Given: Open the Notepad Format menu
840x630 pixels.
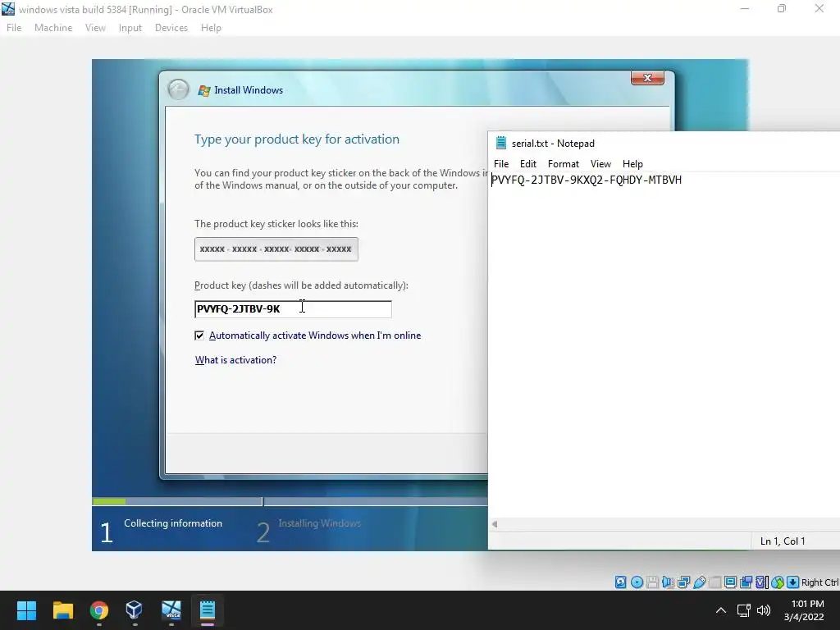Looking at the screenshot, I should point(563,164).
